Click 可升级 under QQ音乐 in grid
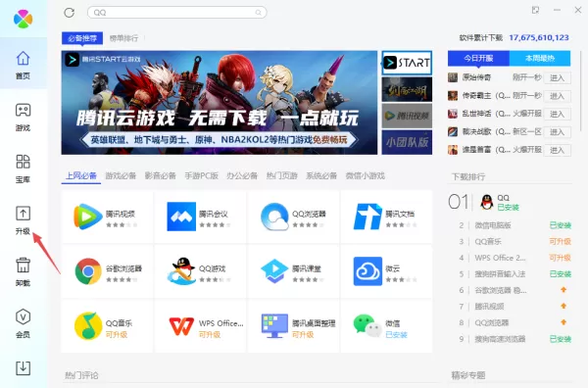The height and width of the screenshot is (388, 588). (x=117, y=334)
